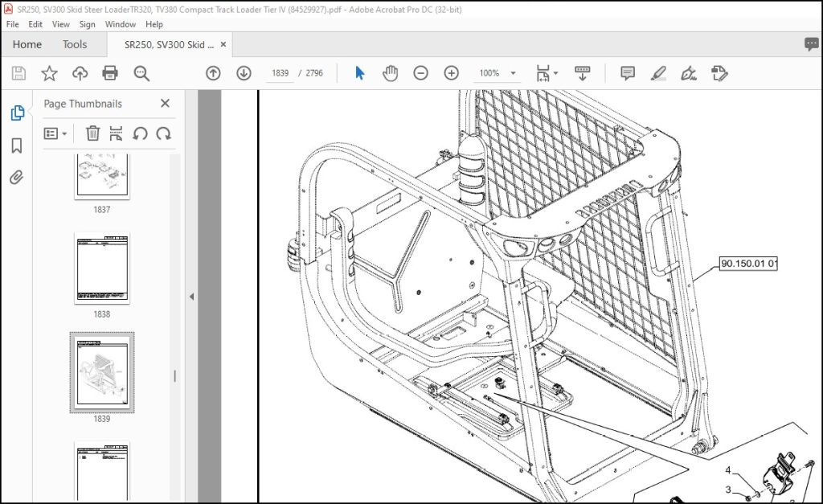Image resolution: width=823 pixels, height=504 pixels.
Task: Click the Print file icon
Action: point(109,73)
